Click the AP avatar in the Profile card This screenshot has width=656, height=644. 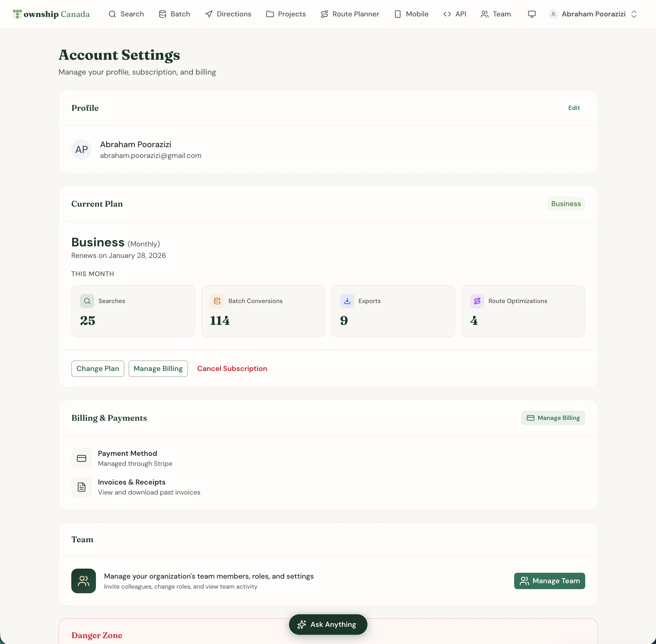(81, 149)
